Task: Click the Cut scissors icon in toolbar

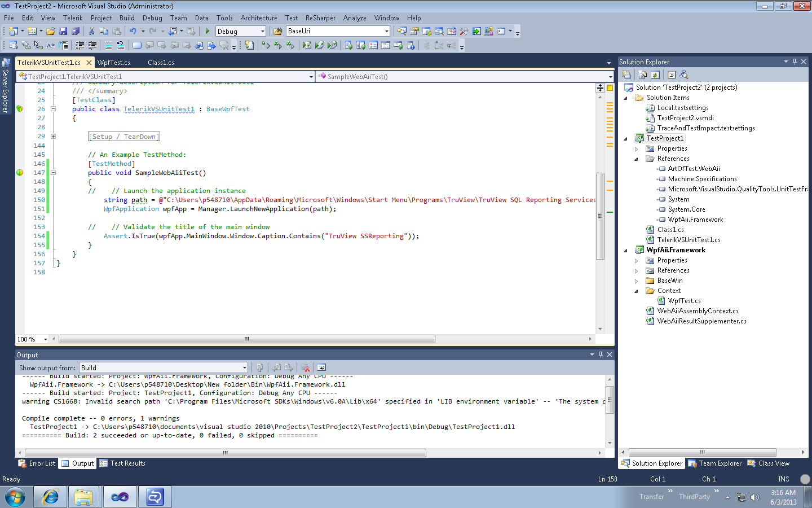Action: click(92, 31)
